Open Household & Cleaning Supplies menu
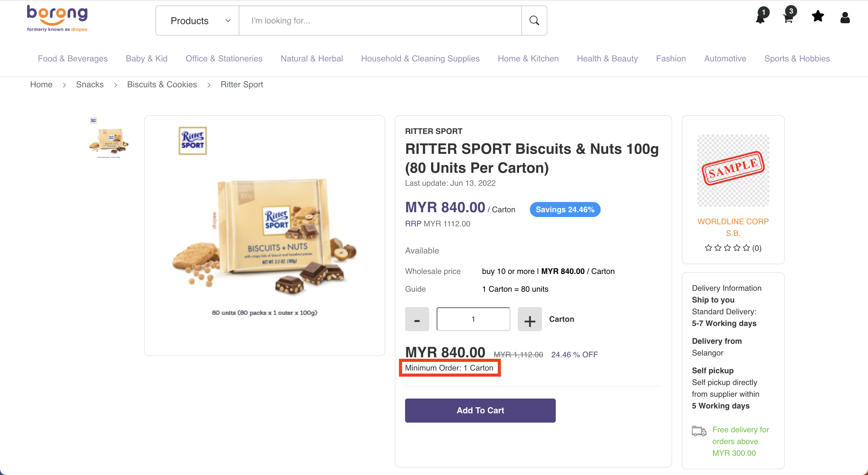Image resolution: width=868 pixels, height=475 pixels. coord(420,59)
